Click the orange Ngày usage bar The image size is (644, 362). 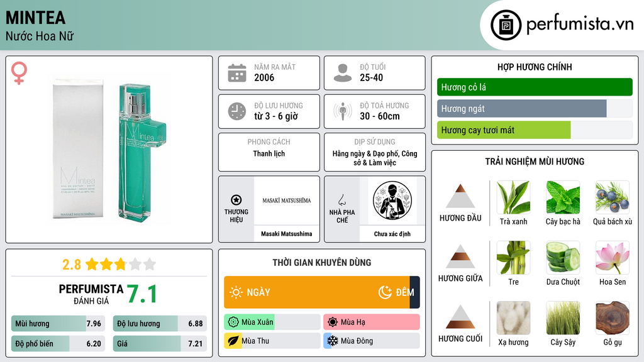tap(317, 292)
